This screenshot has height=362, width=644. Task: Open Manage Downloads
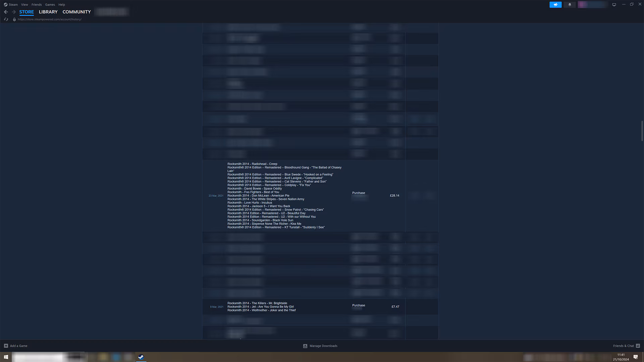(320, 346)
